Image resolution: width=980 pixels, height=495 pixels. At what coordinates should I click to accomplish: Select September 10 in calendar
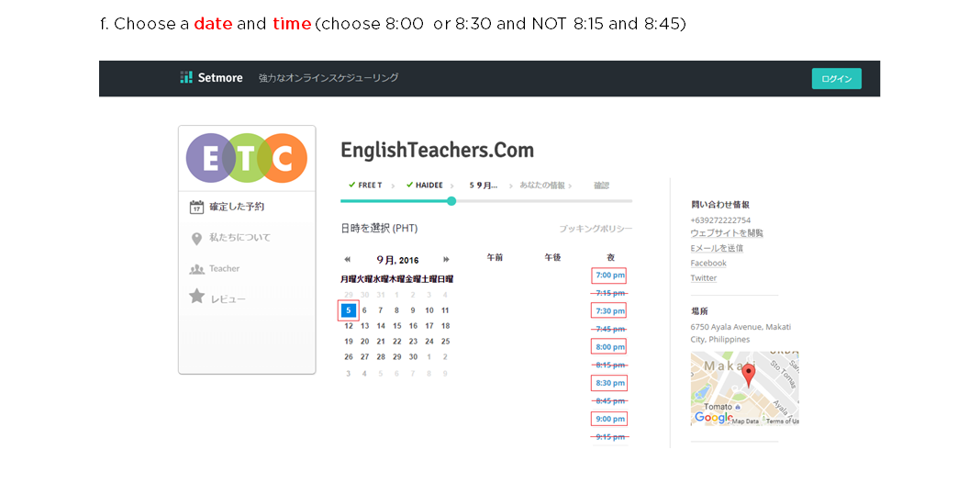click(x=429, y=310)
